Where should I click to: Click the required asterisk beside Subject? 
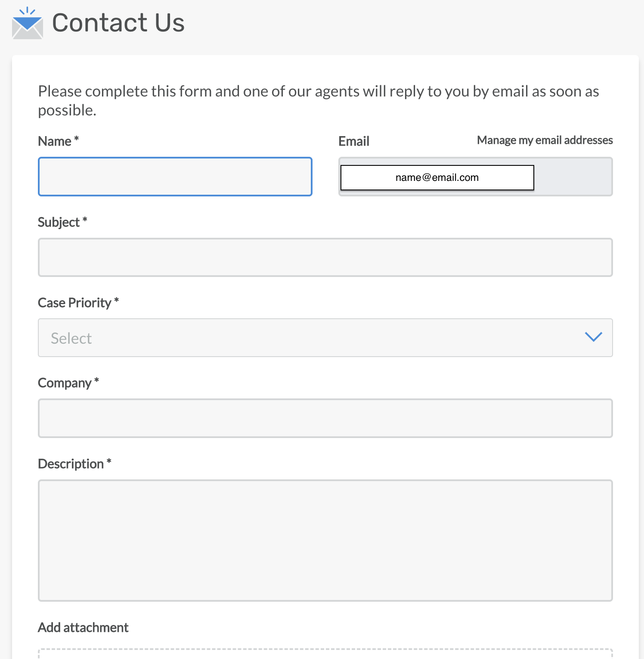point(85,221)
